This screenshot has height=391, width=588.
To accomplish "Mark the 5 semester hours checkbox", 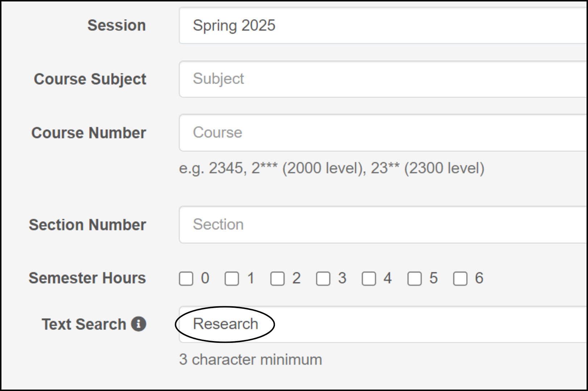I will [414, 279].
